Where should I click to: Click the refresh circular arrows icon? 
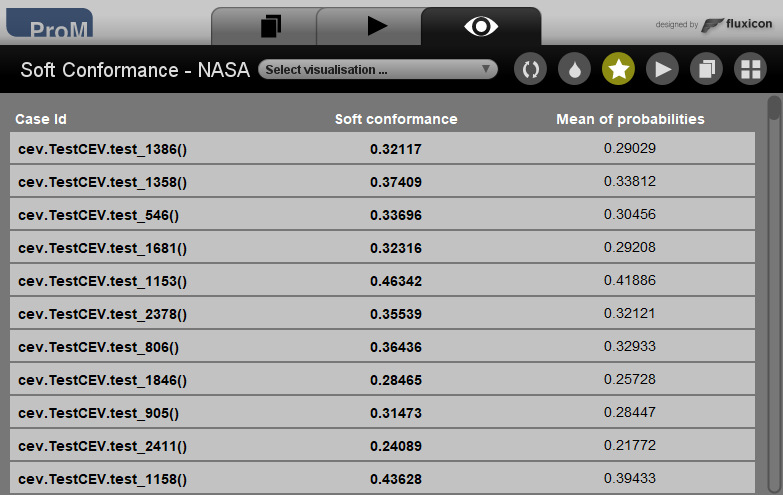pos(531,70)
